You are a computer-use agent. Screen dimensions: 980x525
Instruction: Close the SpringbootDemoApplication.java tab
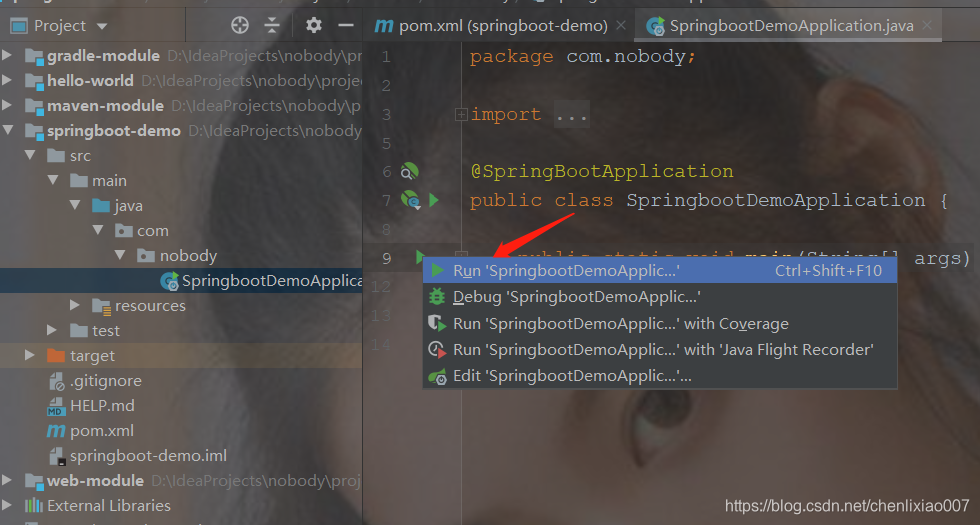927,26
